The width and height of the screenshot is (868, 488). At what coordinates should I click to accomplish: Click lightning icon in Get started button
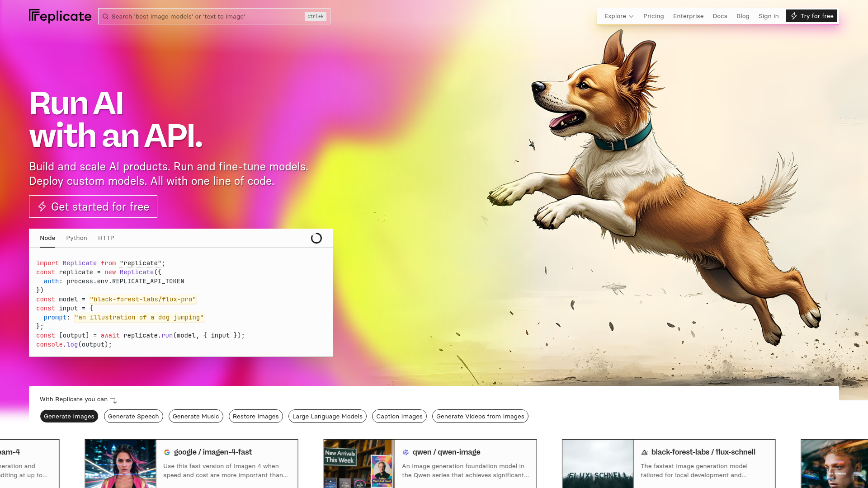[42, 207]
